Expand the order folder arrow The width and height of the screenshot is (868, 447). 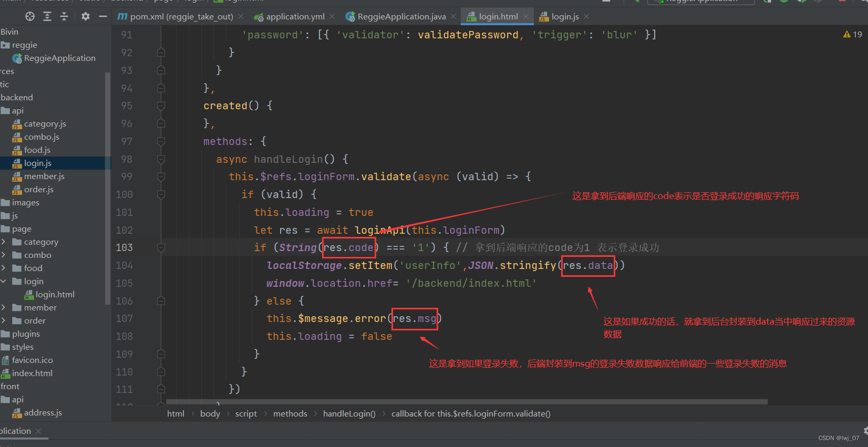point(4,320)
